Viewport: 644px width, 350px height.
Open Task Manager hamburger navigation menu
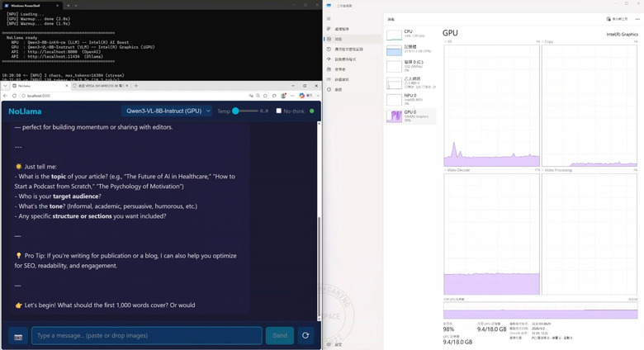329,19
